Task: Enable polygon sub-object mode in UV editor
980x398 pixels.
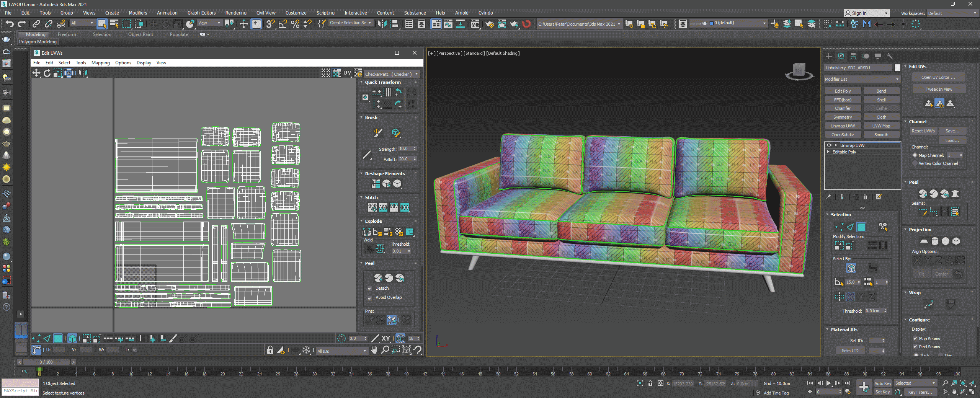Action: coord(58,338)
